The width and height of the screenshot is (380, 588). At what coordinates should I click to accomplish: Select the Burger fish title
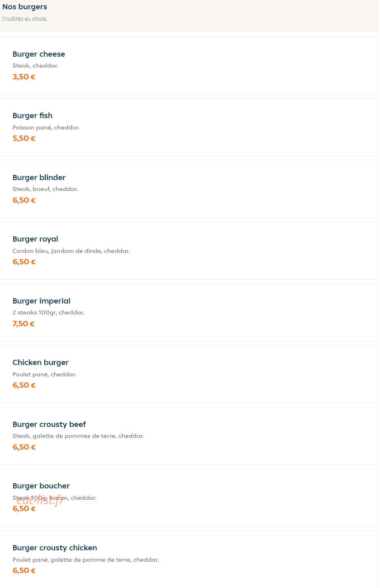(x=32, y=116)
